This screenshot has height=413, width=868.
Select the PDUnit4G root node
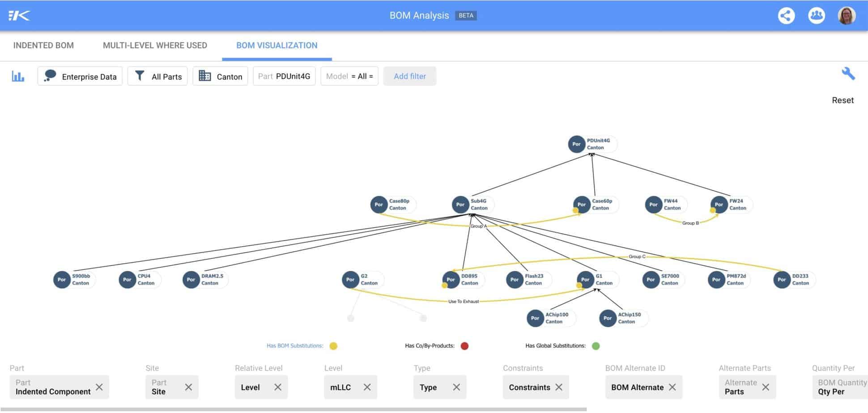pyautogui.click(x=576, y=144)
